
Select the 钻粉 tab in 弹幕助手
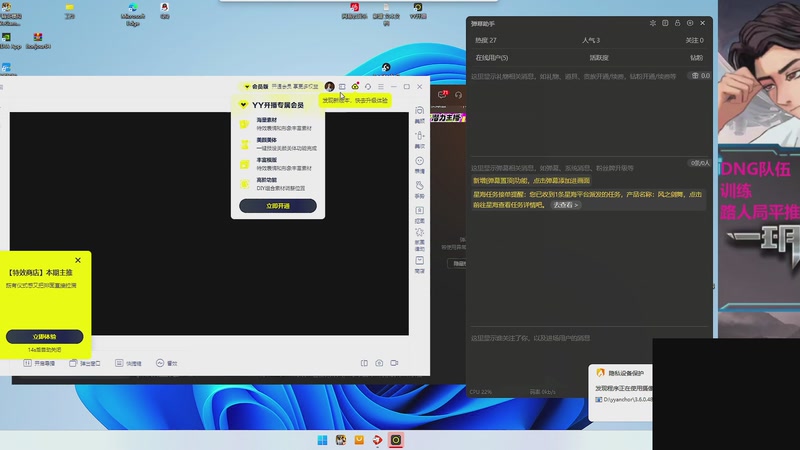696,58
